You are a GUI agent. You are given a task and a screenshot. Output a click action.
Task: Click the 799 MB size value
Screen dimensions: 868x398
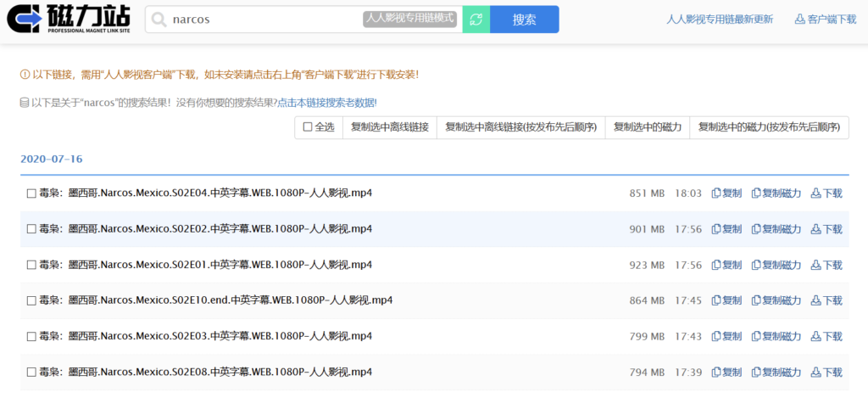[x=647, y=336]
